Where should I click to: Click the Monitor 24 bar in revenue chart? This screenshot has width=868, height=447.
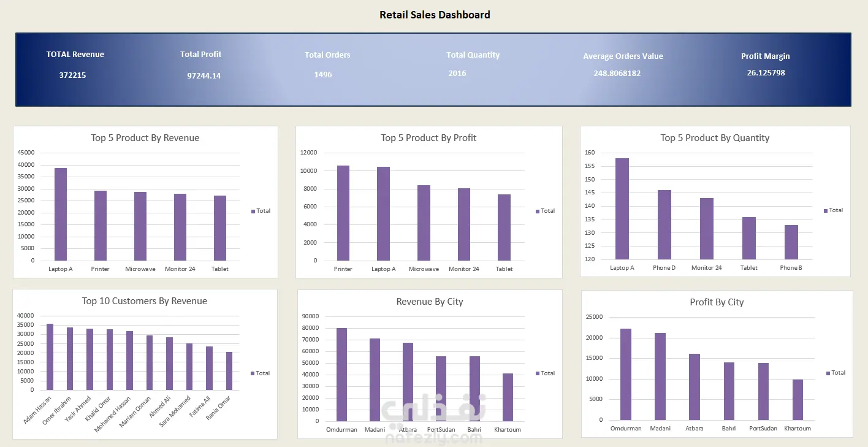(180, 227)
